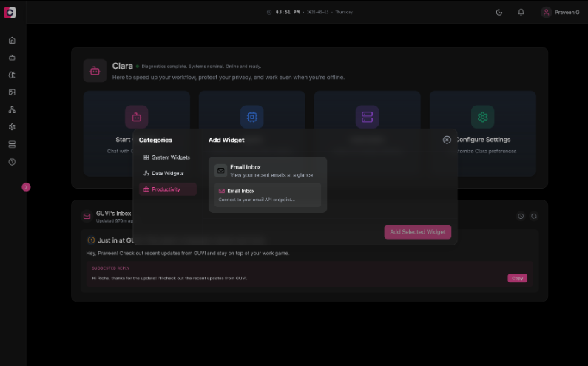This screenshot has height=366, width=588.
Task: Open the Help icon in the sidebar
Action: pyautogui.click(x=12, y=162)
